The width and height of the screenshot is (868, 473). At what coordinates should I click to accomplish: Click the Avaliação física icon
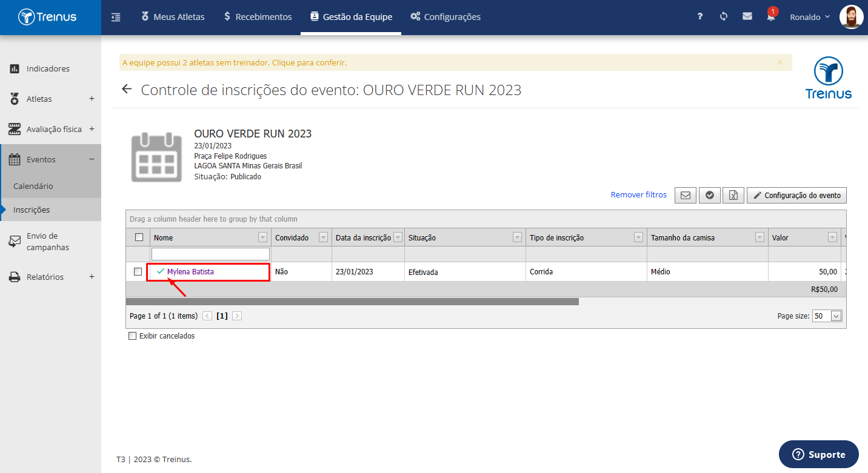pos(15,129)
